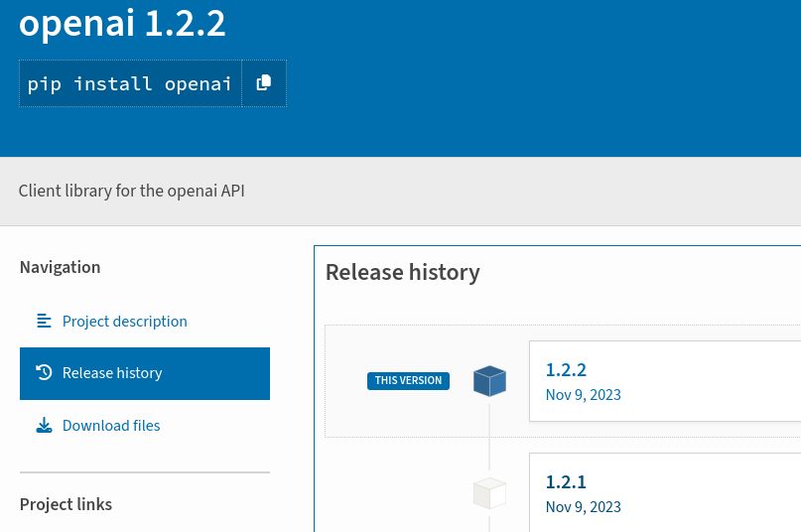
Task: Click the openai 1.2.2 page title
Action: coord(122,23)
